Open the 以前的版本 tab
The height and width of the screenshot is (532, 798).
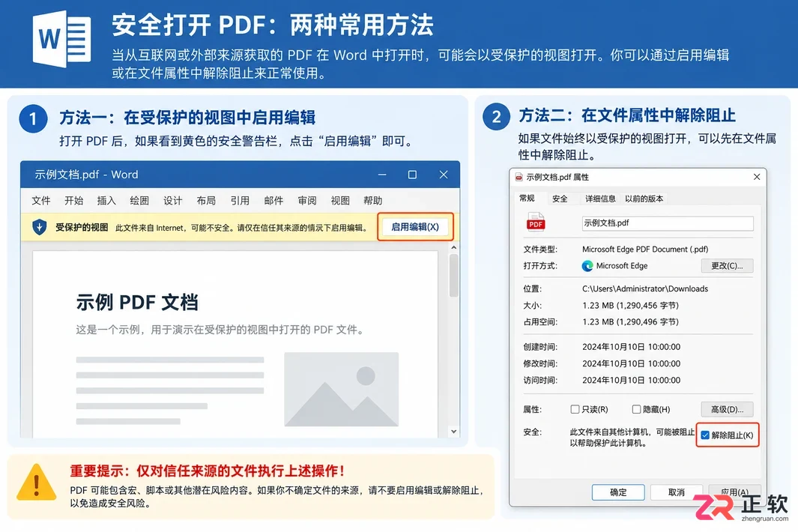tap(644, 199)
